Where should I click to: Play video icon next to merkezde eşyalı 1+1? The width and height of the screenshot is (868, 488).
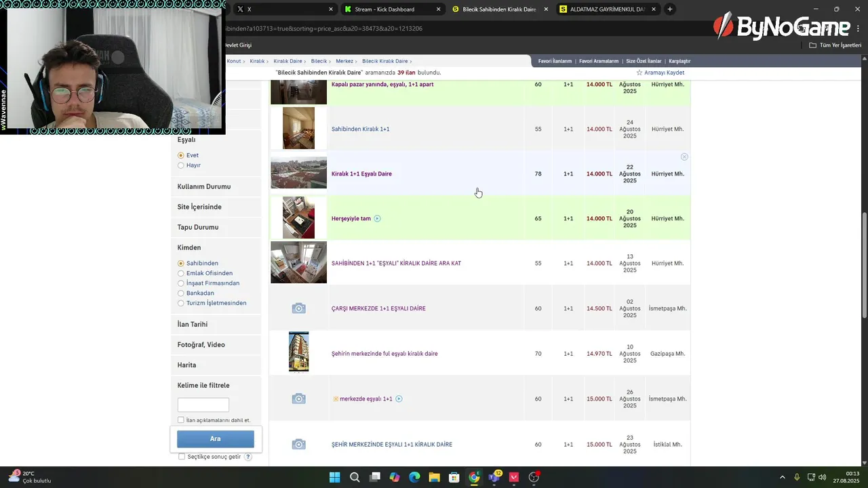click(x=399, y=399)
